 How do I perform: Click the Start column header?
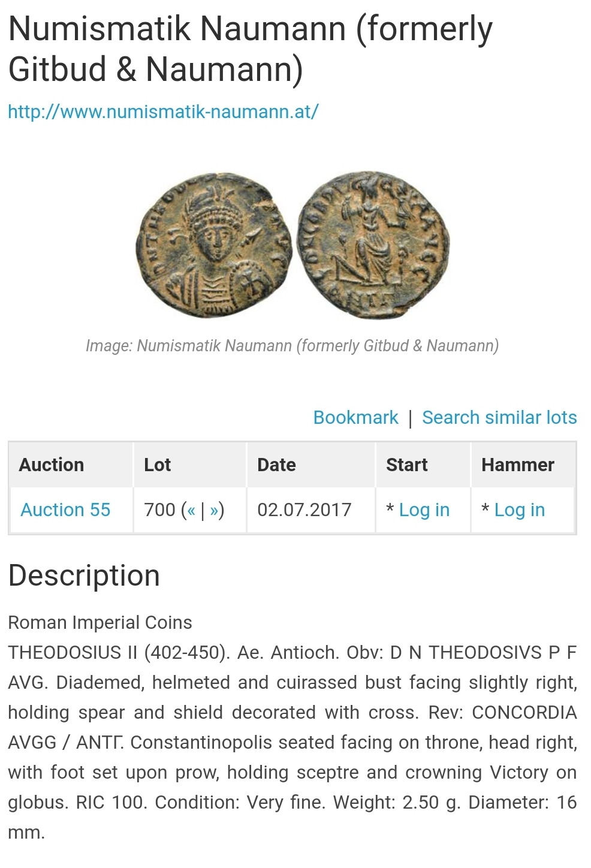[406, 465]
